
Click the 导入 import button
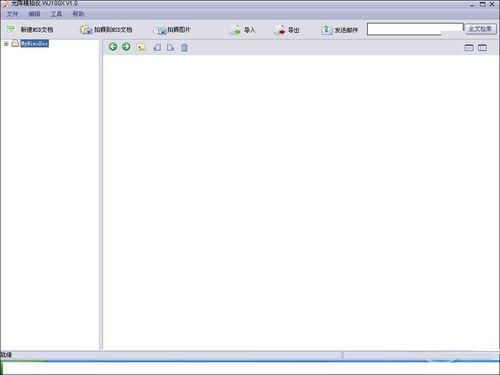click(x=243, y=30)
